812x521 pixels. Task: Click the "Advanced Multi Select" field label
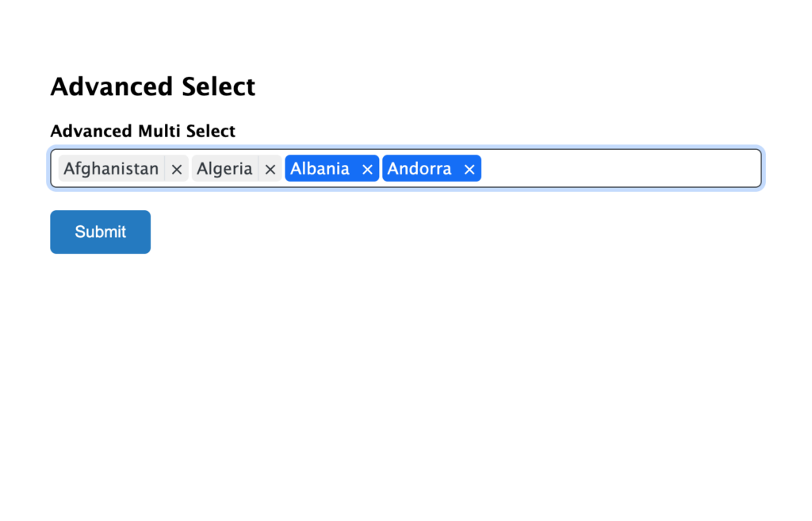143,131
